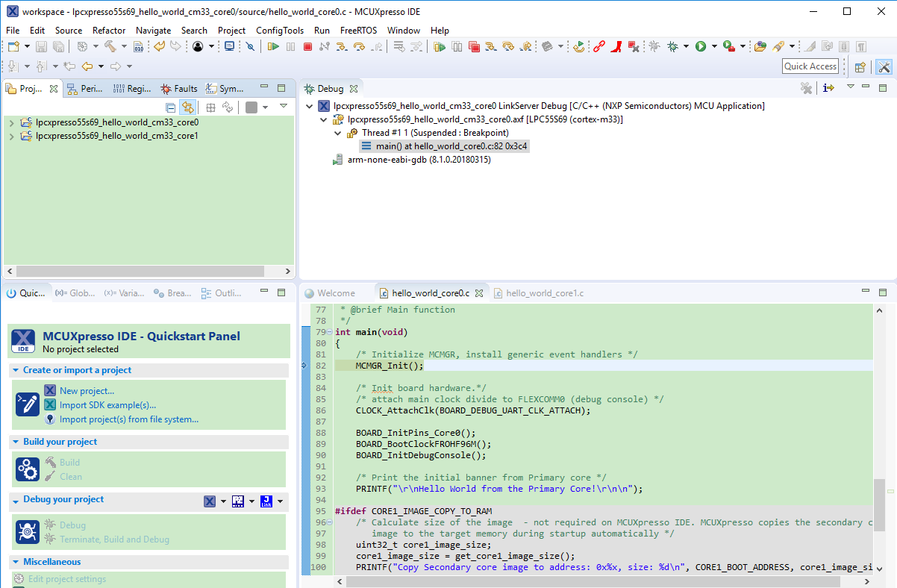Open the Help menu

(x=440, y=30)
